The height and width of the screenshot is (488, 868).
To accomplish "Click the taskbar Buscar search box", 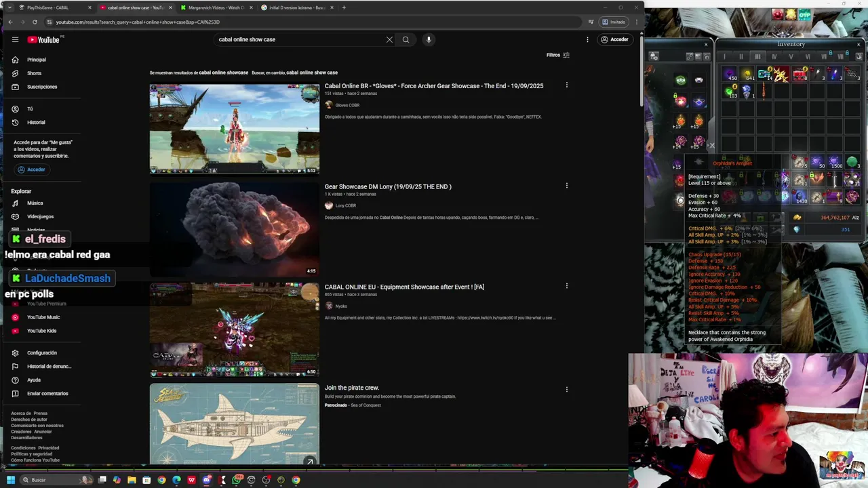I will tap(57, 480).
